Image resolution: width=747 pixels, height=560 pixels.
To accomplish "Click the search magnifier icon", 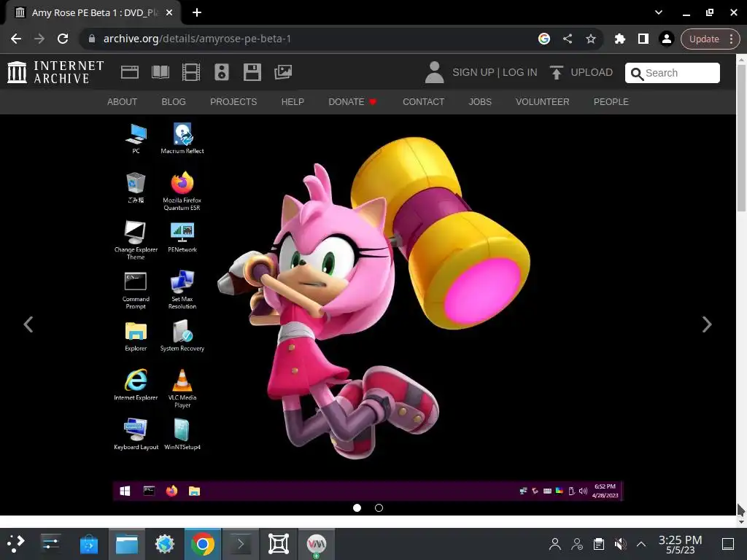I will pyautogui.click(x=637, y=74).
